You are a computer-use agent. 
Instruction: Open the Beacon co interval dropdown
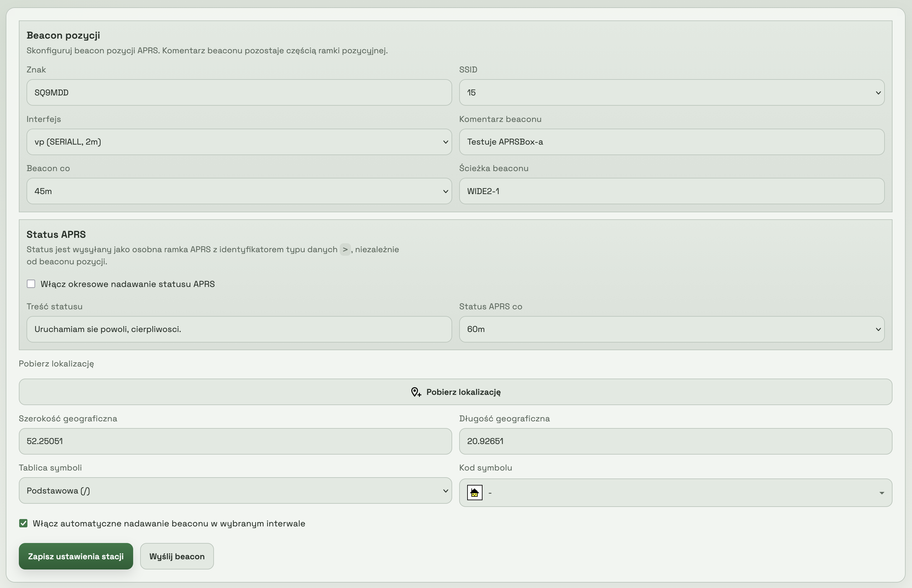click(x=239, y=191)
